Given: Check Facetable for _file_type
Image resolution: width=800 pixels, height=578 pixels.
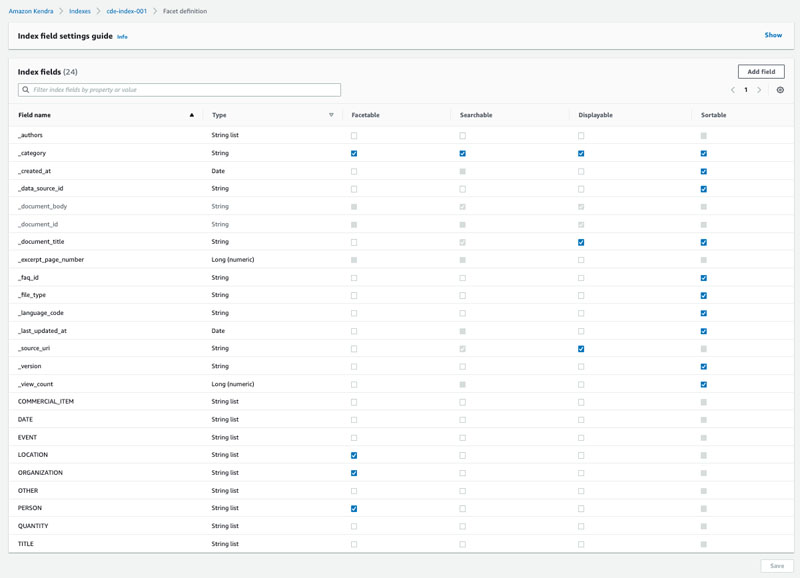Looking at the screenshot, I should click(354, 295).
